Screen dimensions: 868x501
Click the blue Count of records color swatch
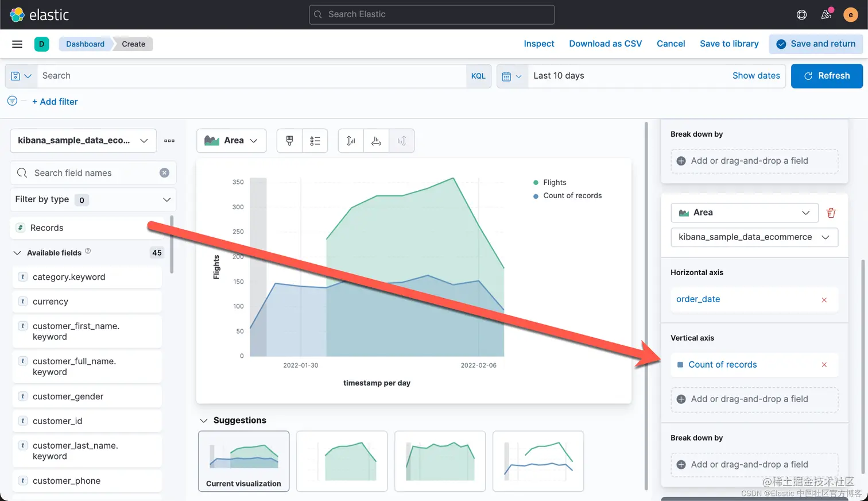(x=680, y=365)
